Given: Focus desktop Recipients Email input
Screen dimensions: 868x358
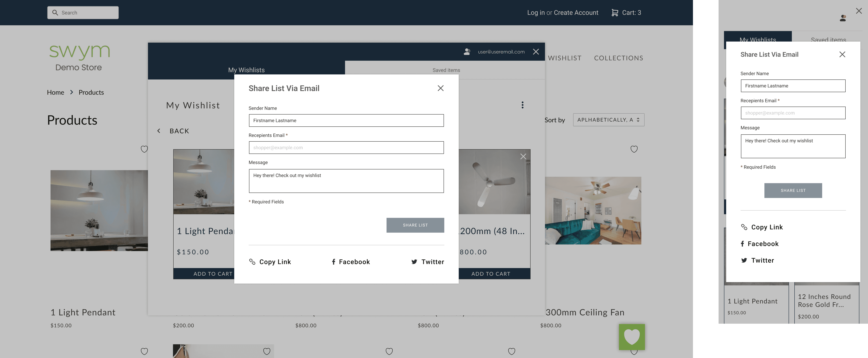Looking at the screenshot, I should pyautogui.click(x=346, y=147).
